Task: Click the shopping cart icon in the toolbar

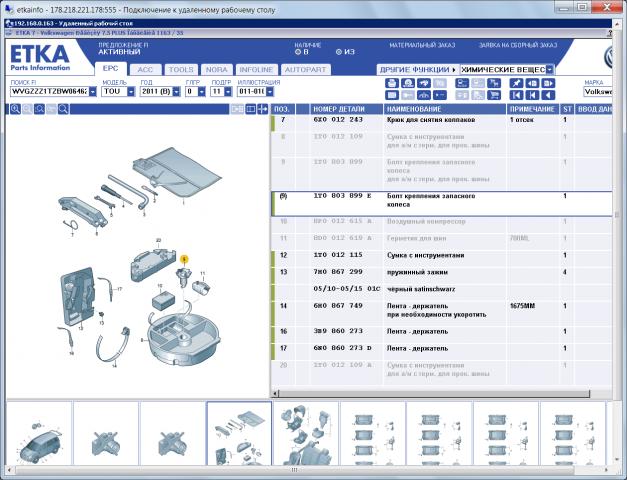Action: (494, 95)
